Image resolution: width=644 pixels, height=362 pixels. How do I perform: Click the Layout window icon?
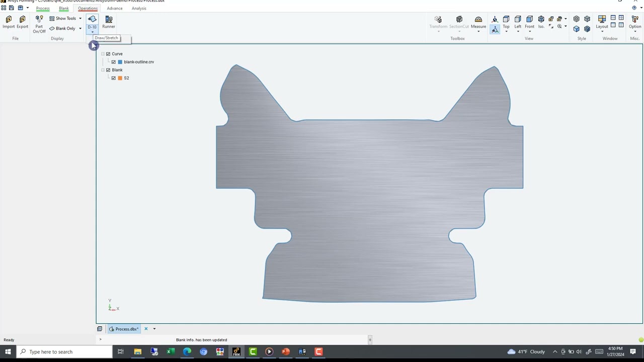tap(602, 19)
